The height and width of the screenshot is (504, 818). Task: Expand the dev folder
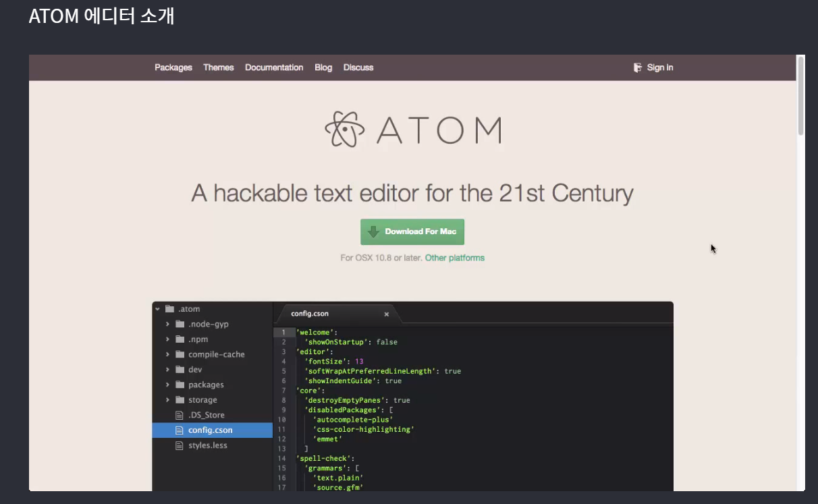tap(167, 370)
